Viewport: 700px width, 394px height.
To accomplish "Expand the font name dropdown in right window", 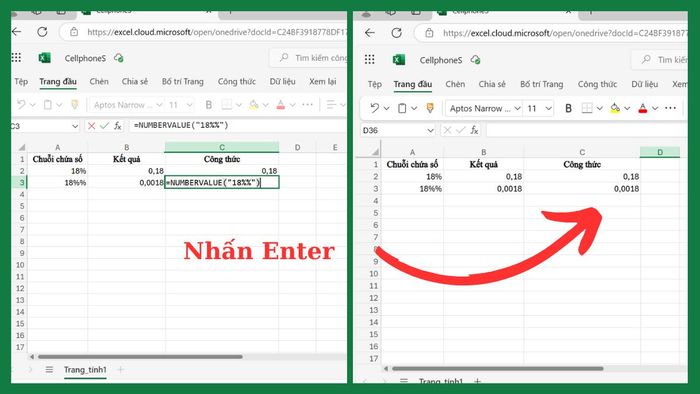I will tap(517, 108).
